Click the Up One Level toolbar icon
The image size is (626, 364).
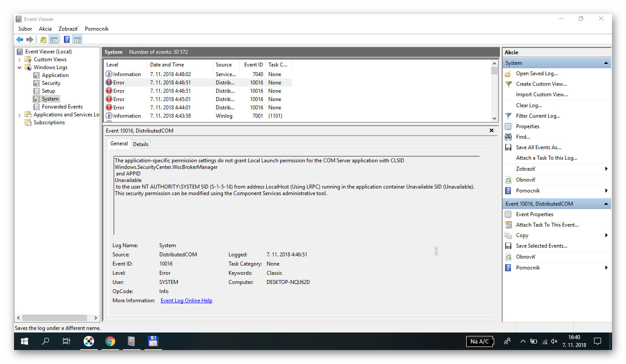click(x=43, y=40)
